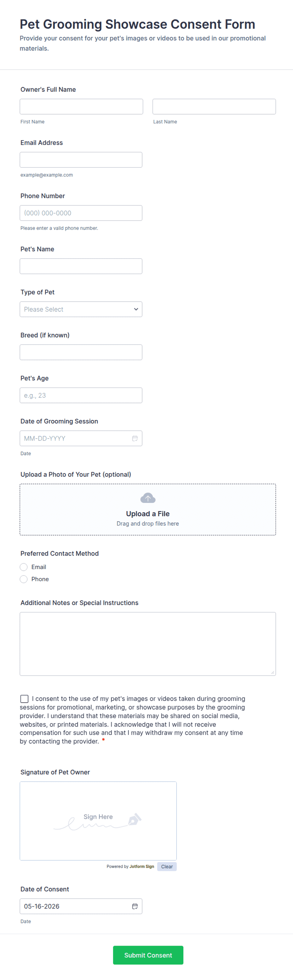Check the pet image consent checkbox
This screenshot has height=980, width=293.
coord(24,699)
